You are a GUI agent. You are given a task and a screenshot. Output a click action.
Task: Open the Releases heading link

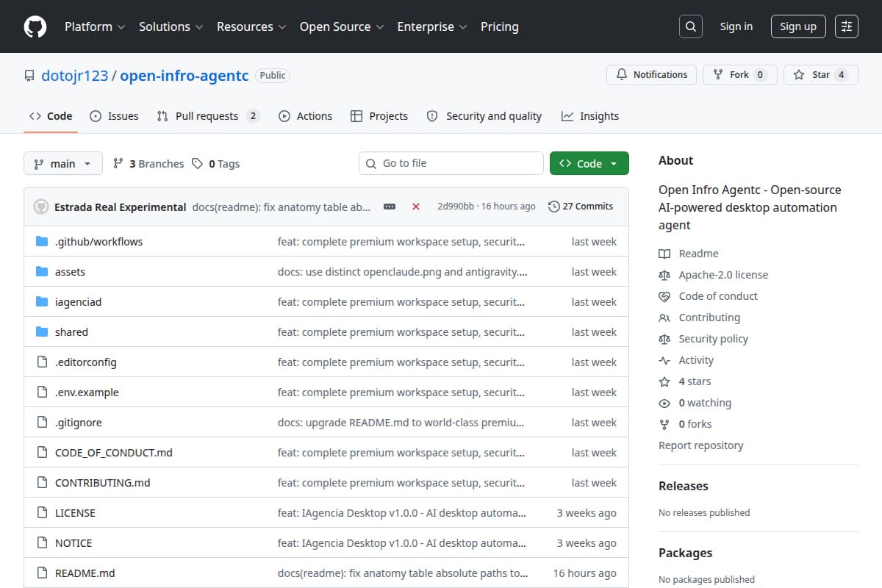(684, 486)
